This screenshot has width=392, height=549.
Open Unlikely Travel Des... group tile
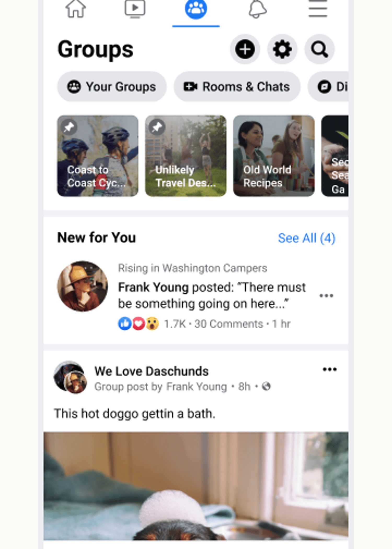pos(186,156)
